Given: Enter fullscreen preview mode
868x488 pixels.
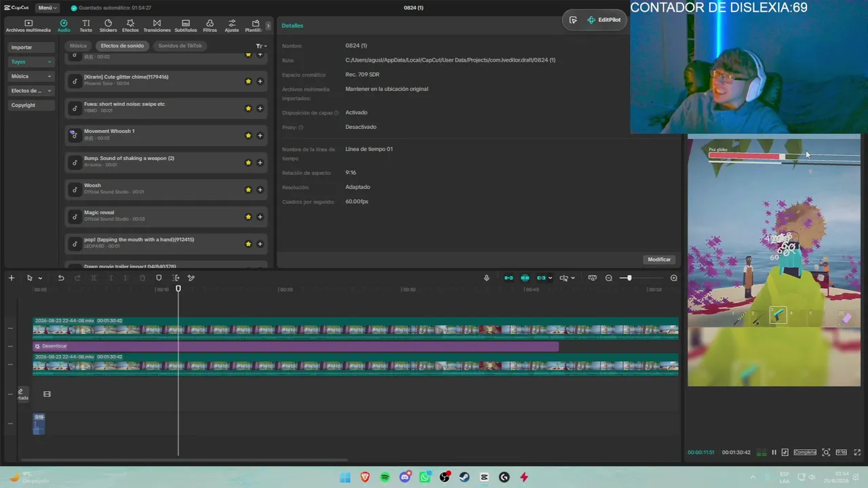Looking at the screenshot, I should click(858, 452).
